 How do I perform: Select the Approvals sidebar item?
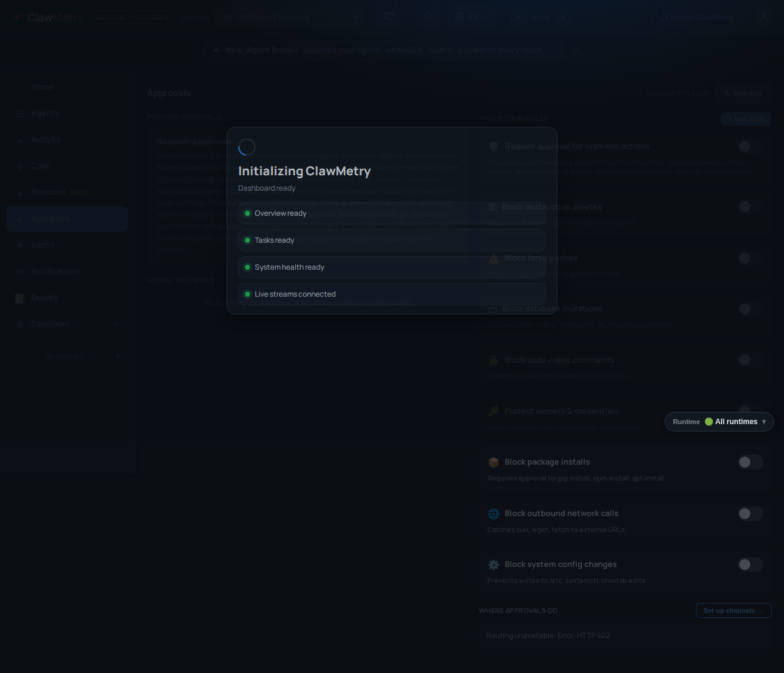67,219
